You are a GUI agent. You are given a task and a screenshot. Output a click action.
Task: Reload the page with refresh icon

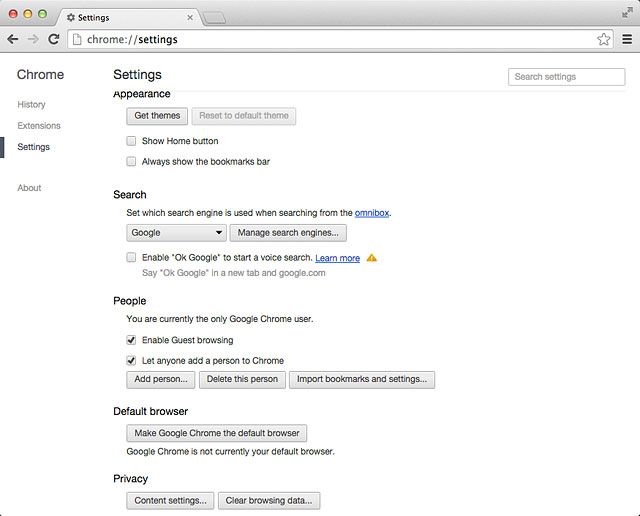(x=53, y=39)
